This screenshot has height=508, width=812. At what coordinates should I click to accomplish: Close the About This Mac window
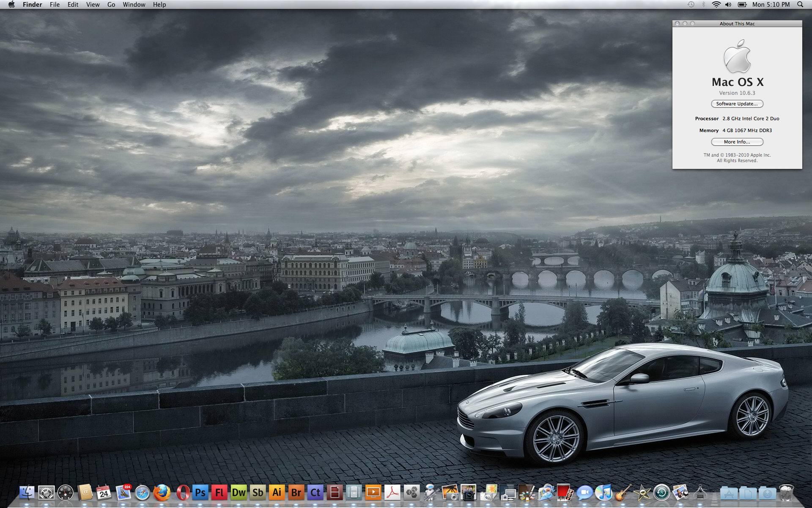pyautogui.click(x=678, y=24)
